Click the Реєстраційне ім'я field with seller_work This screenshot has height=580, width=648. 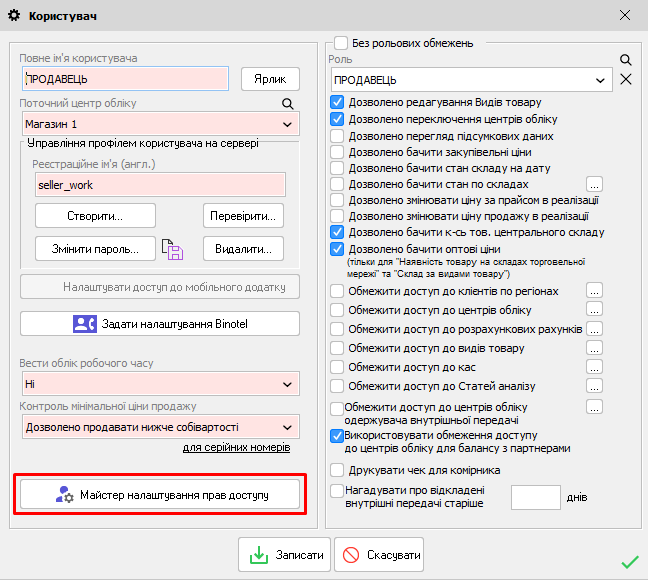click(160, 185)
